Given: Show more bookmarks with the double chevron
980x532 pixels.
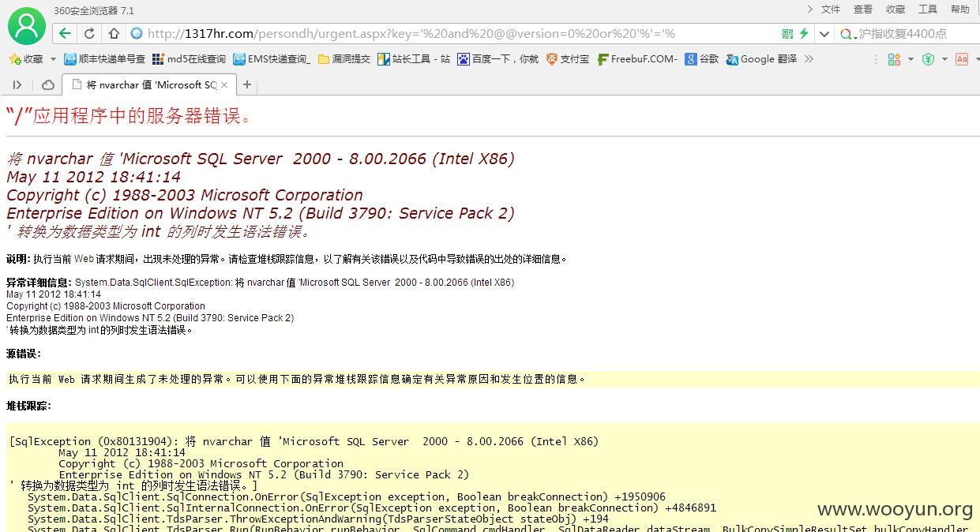Looking at the screenshot, I should click(808, 59).
